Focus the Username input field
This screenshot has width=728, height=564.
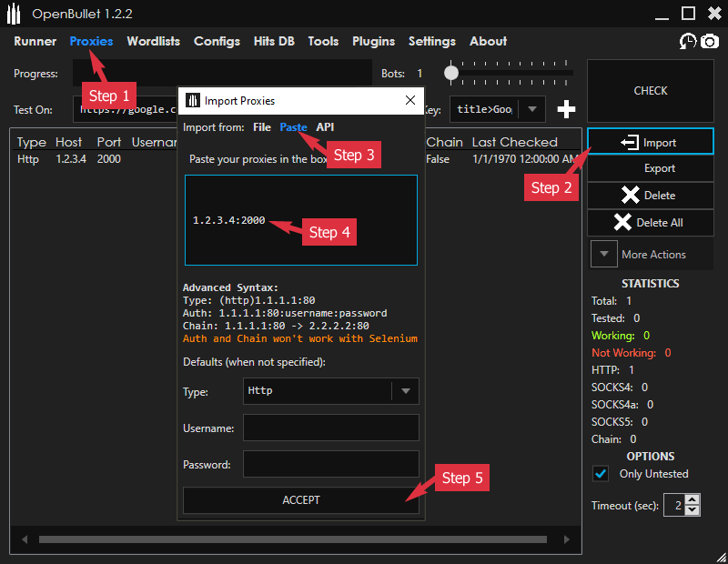tap(331, 428)
